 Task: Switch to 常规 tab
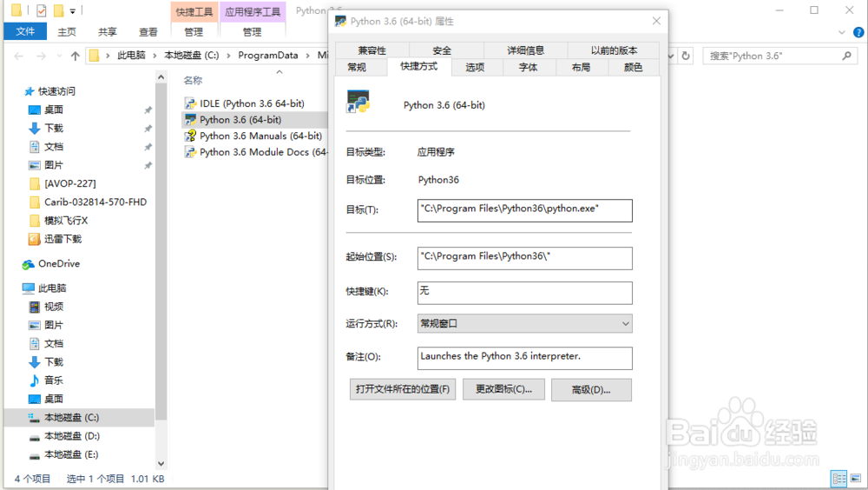click(x=357, y=68)
